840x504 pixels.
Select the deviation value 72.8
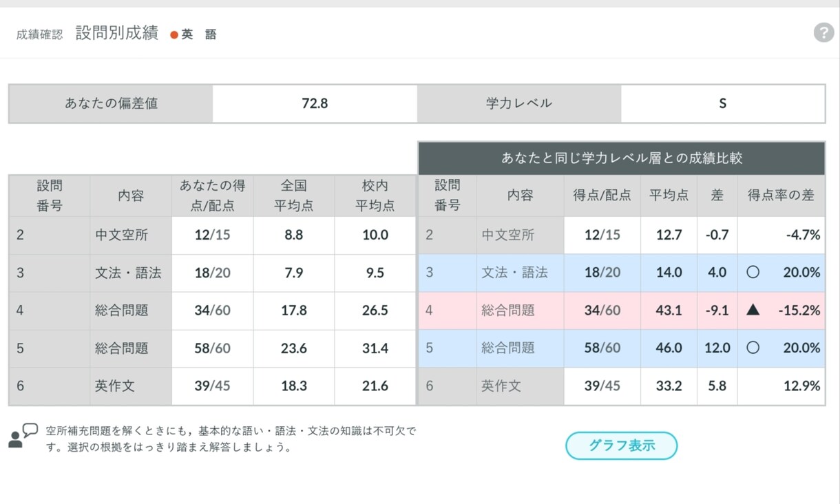click(315, 103)
